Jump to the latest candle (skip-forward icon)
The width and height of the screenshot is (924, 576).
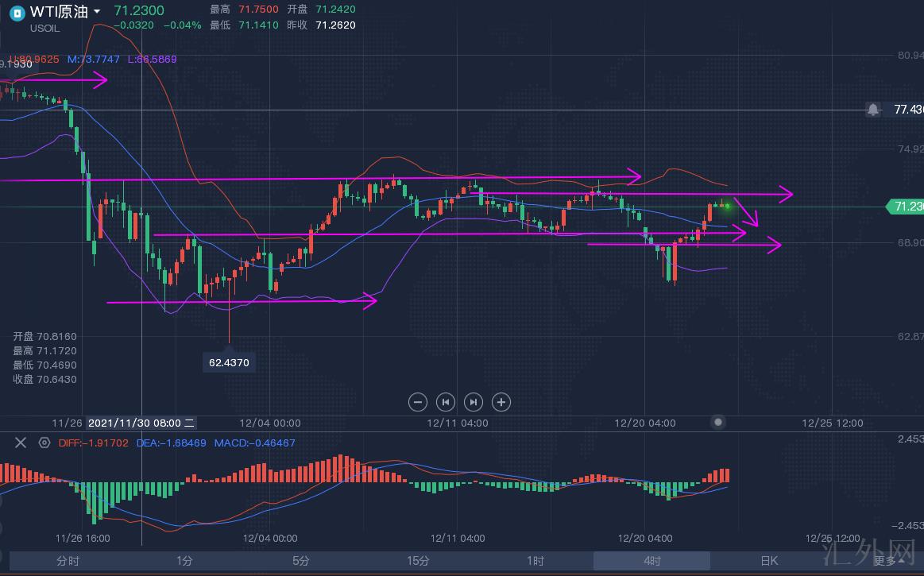[474, 402]
